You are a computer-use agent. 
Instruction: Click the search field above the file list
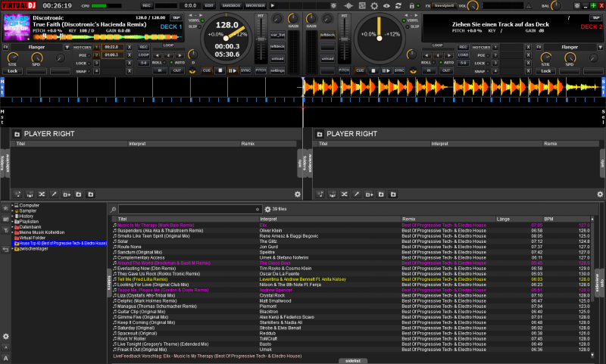point(189,209)
